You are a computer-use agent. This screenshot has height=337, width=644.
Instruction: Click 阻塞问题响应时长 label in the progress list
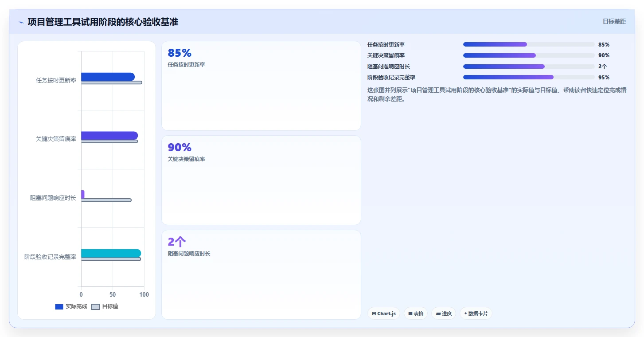click(x=389, y=67)
